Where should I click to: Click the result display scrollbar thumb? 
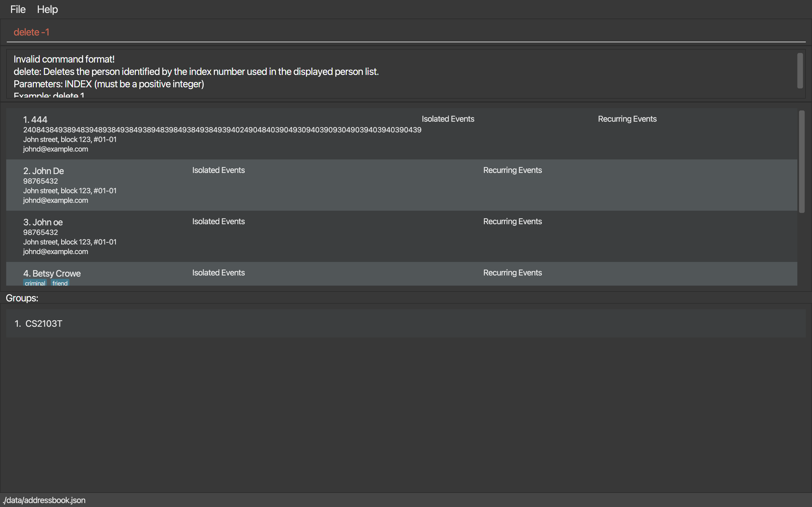[800, 71]
